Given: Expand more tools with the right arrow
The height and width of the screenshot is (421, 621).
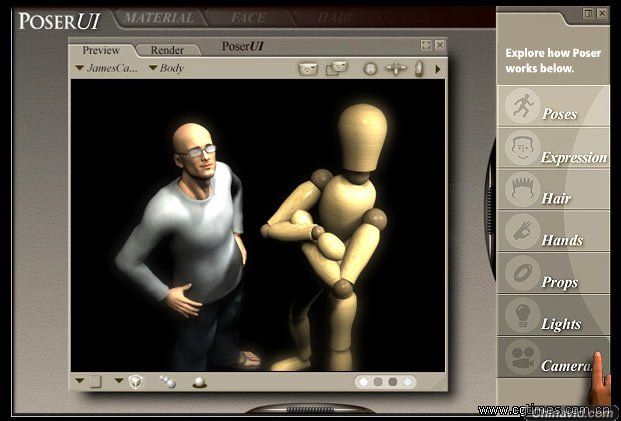Looking at the screenshot, I should point(438,69).
